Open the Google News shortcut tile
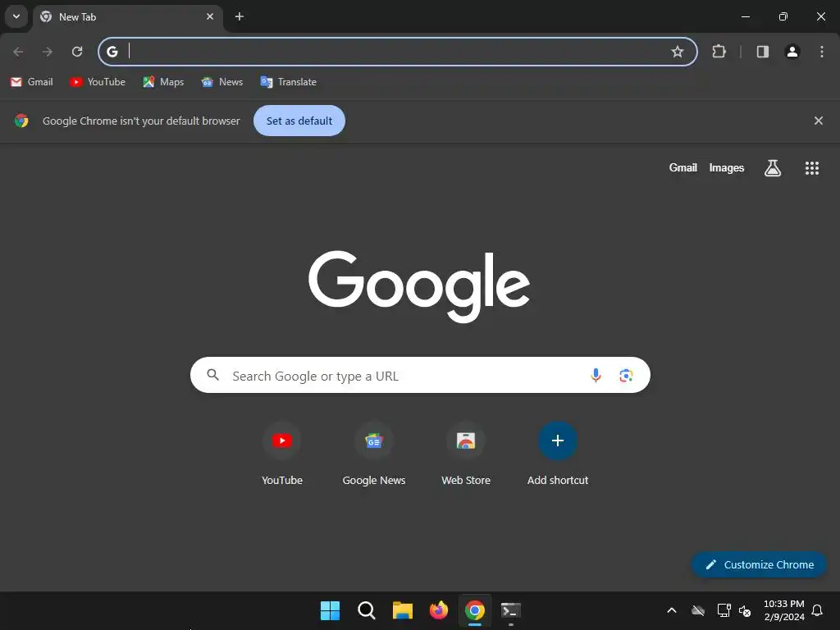The width and height of the screenshot is (840, 630). click(374, 454)
